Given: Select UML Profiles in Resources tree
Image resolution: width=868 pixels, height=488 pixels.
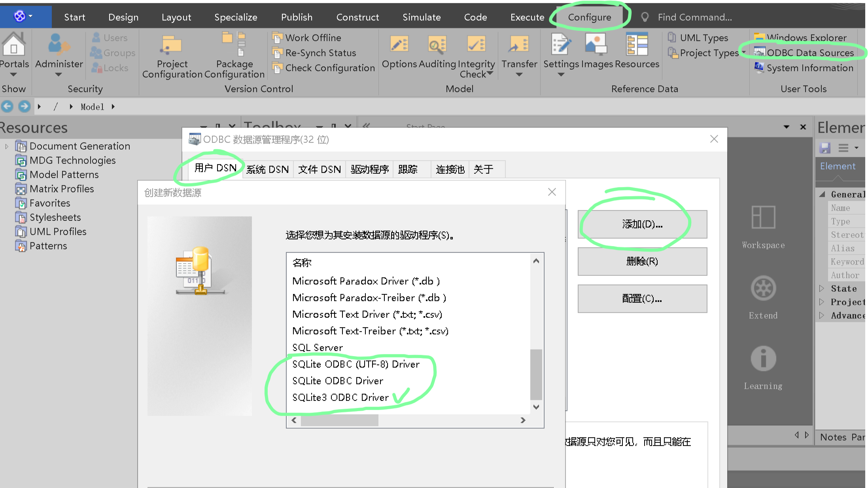Looking at the screenshot, I should (58, 232).
